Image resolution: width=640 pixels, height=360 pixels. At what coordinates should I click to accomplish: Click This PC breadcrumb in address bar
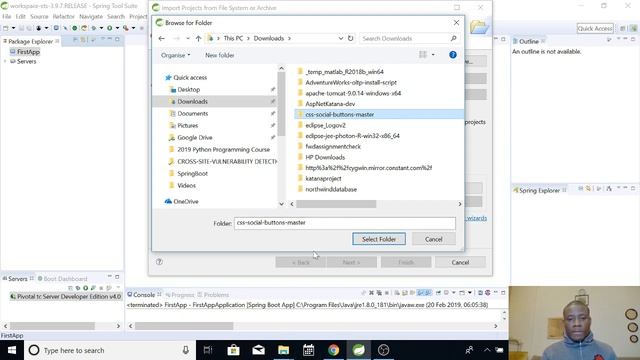[233, 38]
